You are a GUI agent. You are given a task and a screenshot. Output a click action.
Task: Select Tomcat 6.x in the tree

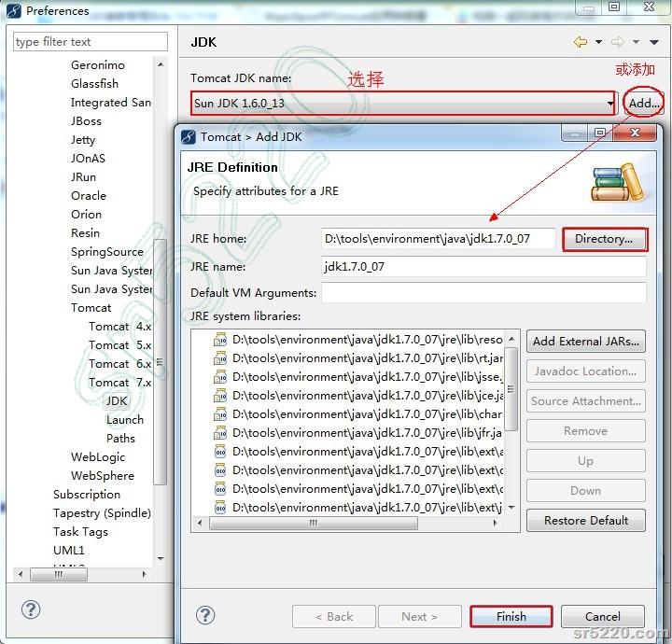click(120, 364)
